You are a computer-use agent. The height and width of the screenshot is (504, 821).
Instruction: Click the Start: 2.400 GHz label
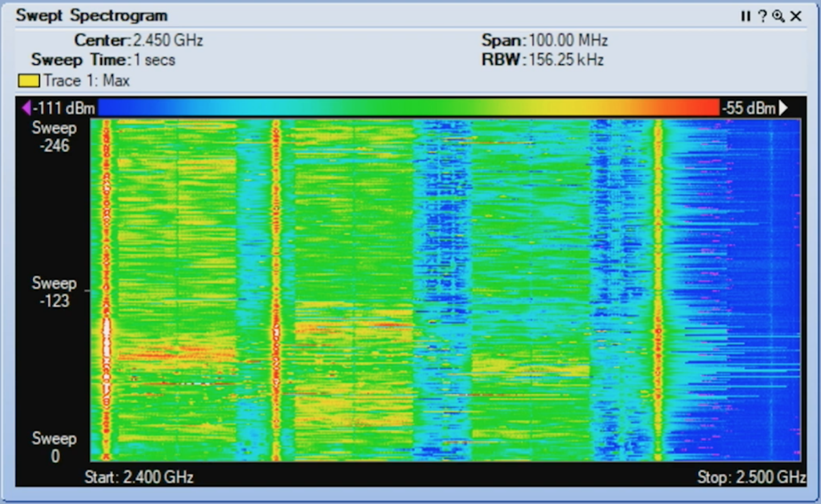coord(138,477)
